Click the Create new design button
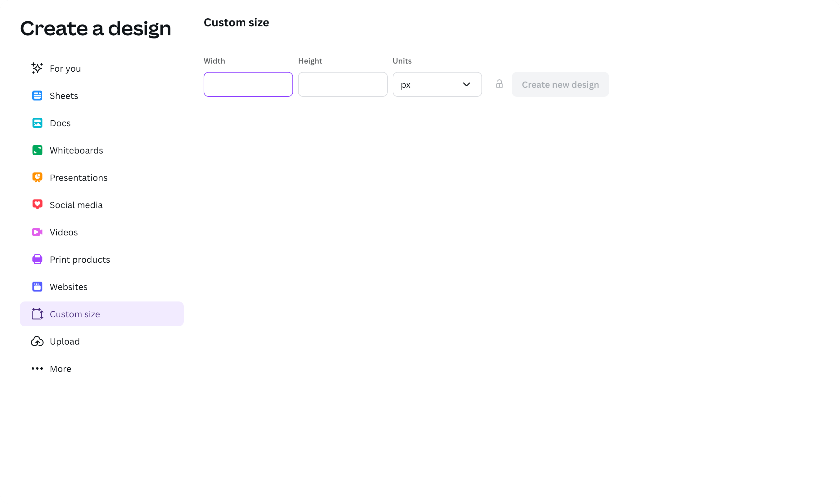The width and height of the screenshot is (840, 504). (x=560, y=84)
